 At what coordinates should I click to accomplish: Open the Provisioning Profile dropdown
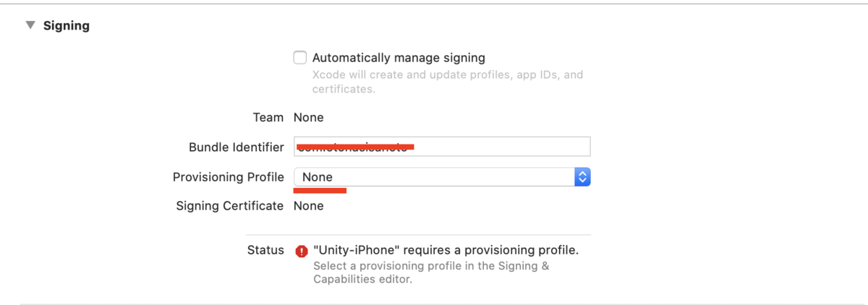(x=442, y=177)
